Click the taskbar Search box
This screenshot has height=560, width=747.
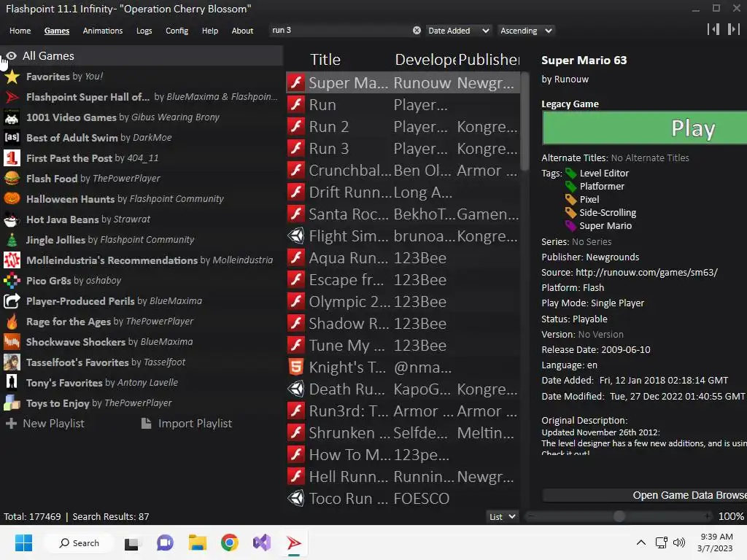pos(79,542)
